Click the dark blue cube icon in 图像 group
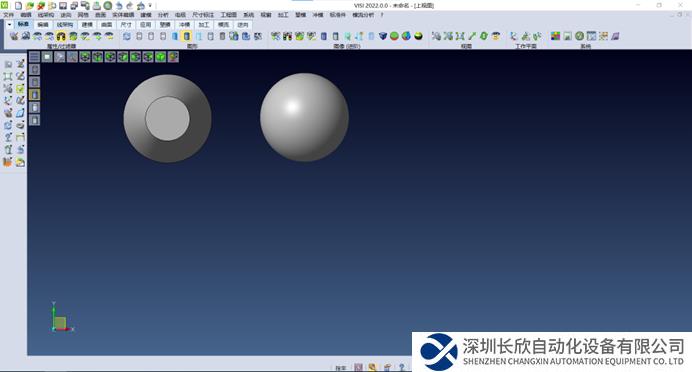Screen dimensions: 692x372 383,36
